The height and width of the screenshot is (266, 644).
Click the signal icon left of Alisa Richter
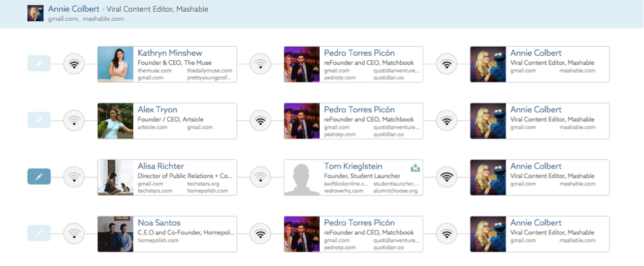pos(74,177)
